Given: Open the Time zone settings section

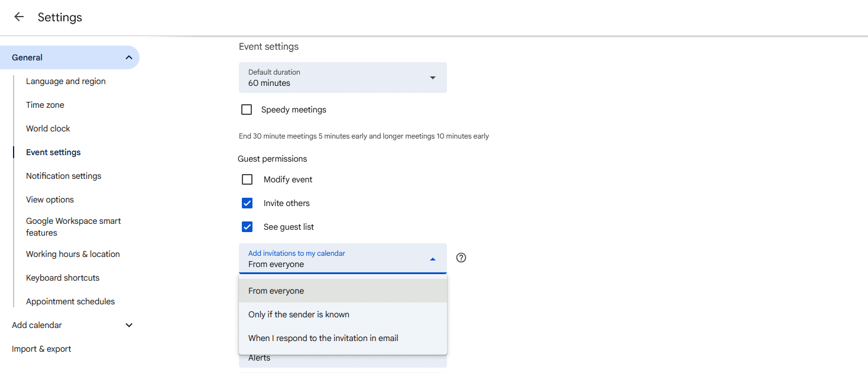Looking at the screenshot, I should point(45,105).
